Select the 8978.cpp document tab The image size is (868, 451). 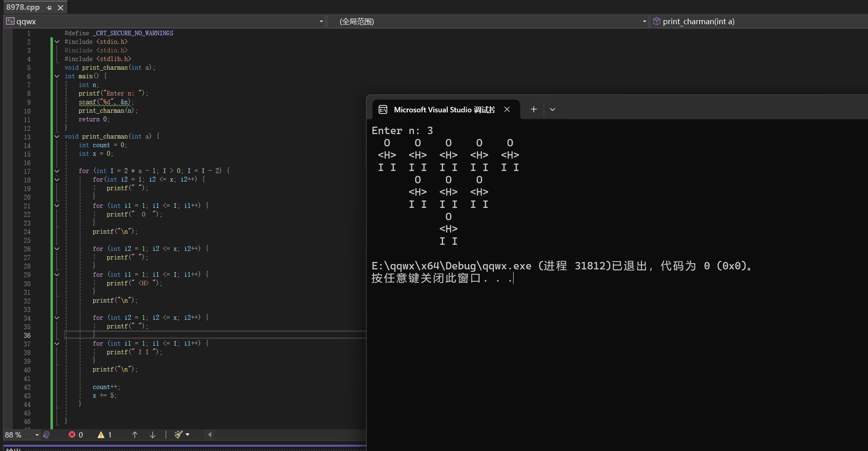23,7
